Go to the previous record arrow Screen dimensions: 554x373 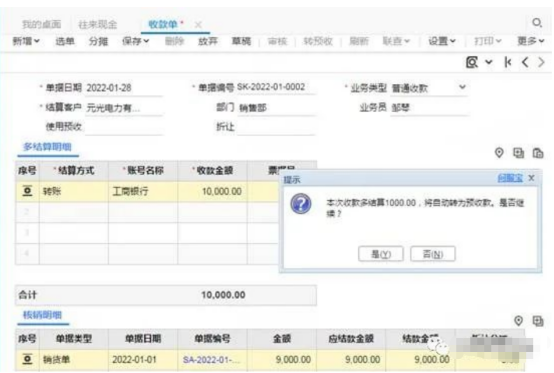(x=525, y=63)
